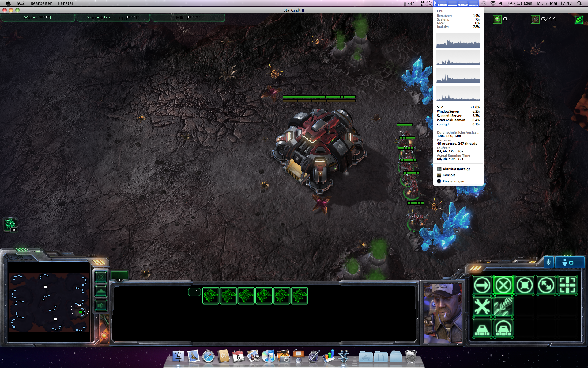The width and height of the screenshot is (588, 368).
Task: Select the fourth SCV wireframe in selection panel
Action: coord(264,296)
